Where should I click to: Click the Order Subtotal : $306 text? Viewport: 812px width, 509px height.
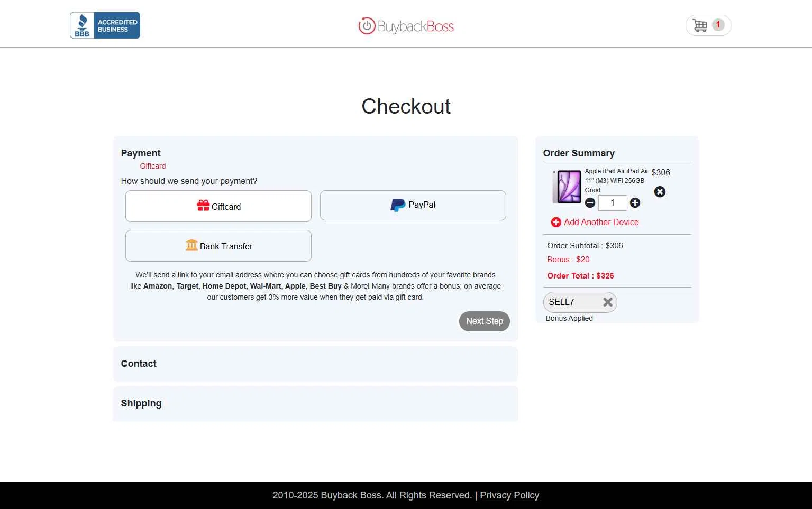pos(585,246)
